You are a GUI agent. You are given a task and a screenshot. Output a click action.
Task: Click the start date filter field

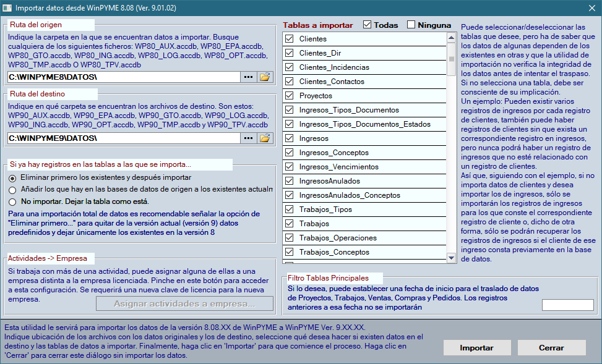567,305
